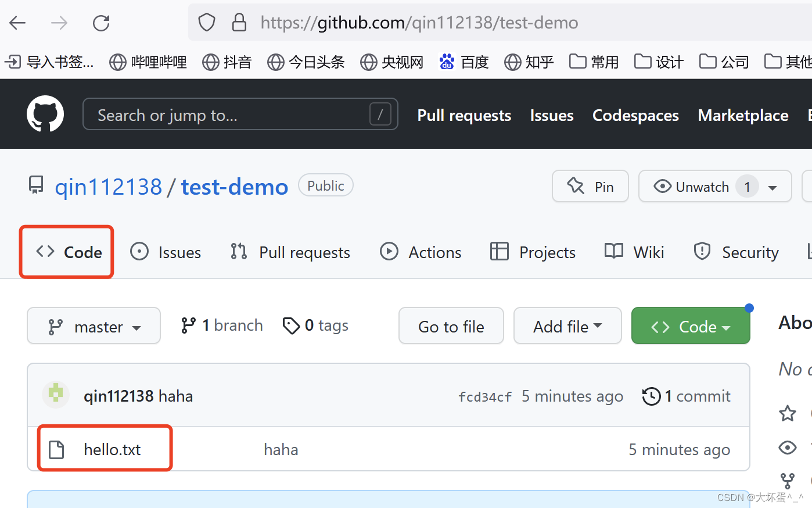The image size is (812, 508).
Task: Click the qin112138 owner link
Action: (x=109, y=187)
